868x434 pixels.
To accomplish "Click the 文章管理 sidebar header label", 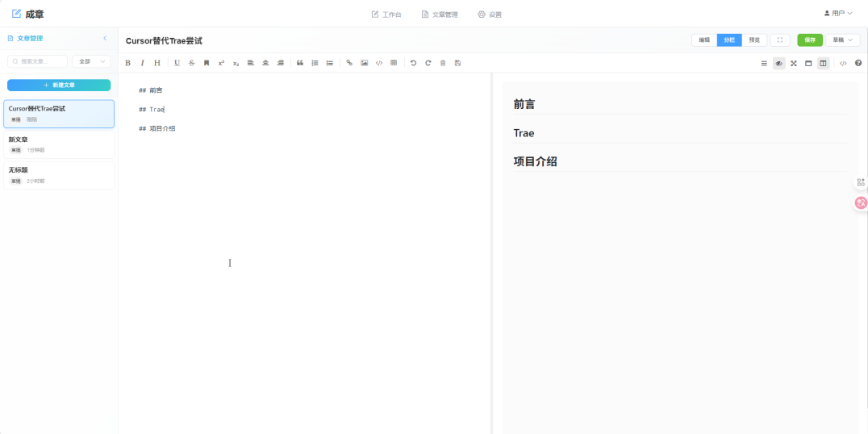I will click(x=30, y=38).
